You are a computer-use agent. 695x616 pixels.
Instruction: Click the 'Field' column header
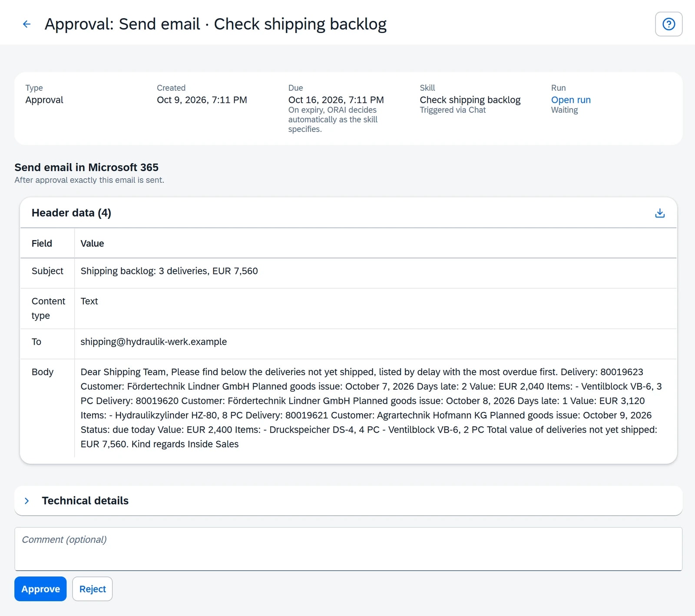click(x=42, y=244)
